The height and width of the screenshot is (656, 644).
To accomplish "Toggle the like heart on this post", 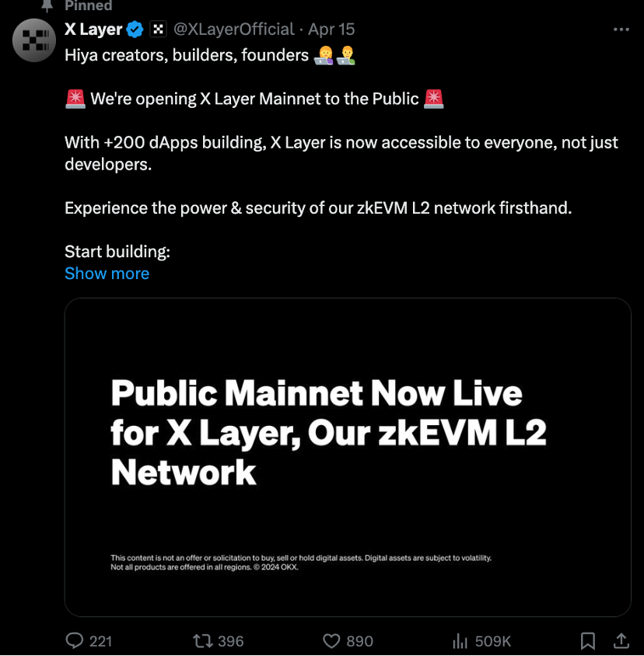I will click(x=332, y=640).
